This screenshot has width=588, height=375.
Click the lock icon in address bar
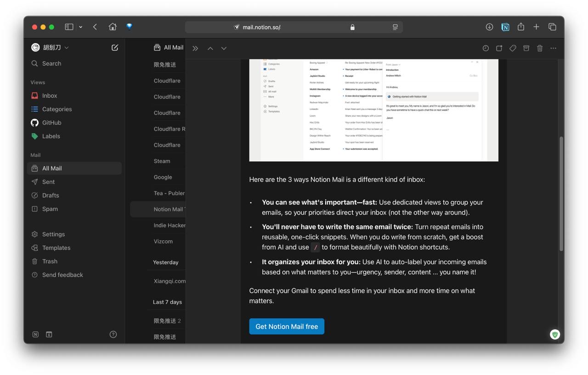pos(352,27)
